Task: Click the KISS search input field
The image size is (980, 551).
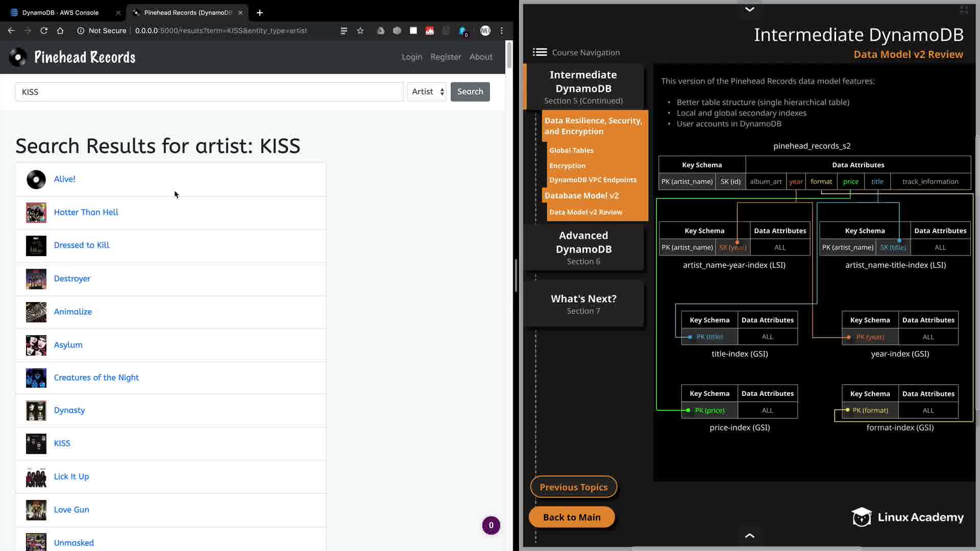Action: (x=209, y=92)
